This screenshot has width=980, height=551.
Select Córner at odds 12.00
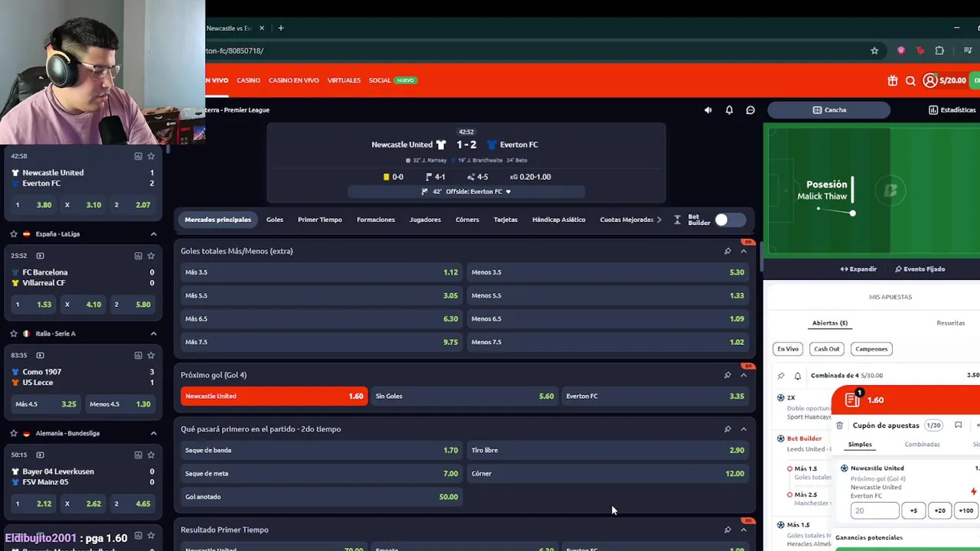point(608,474)
